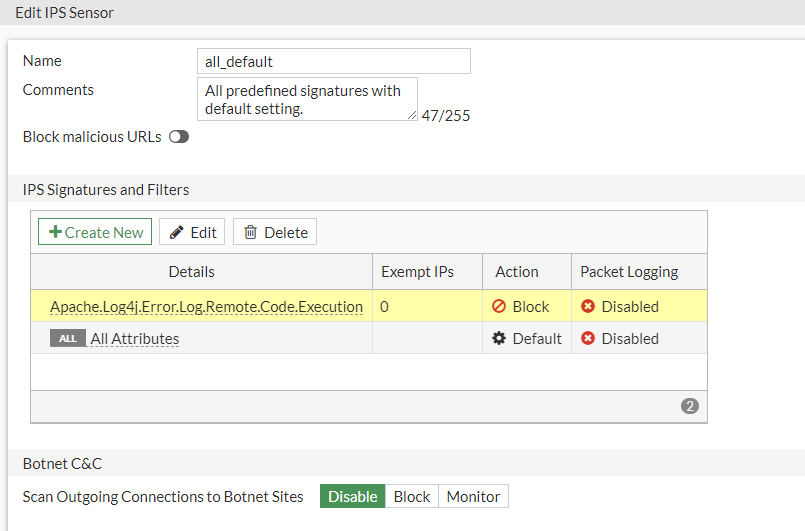The image size is (805, 531).
Task: Click red disabled icon in Log4j row
Action: [588, 307]
